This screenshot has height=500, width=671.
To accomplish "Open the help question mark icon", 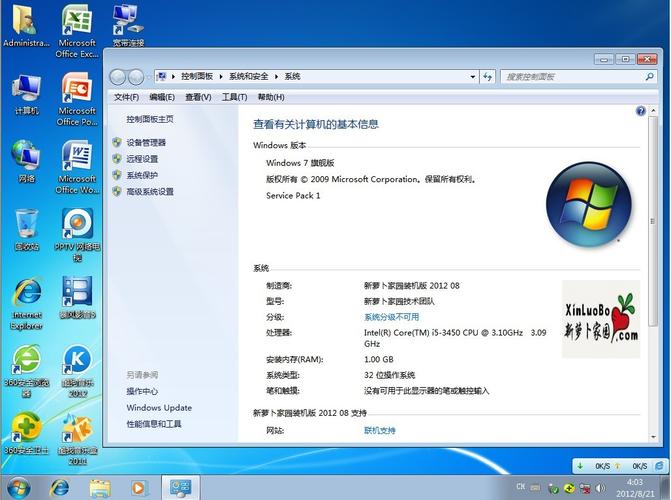I will (641, 111).
